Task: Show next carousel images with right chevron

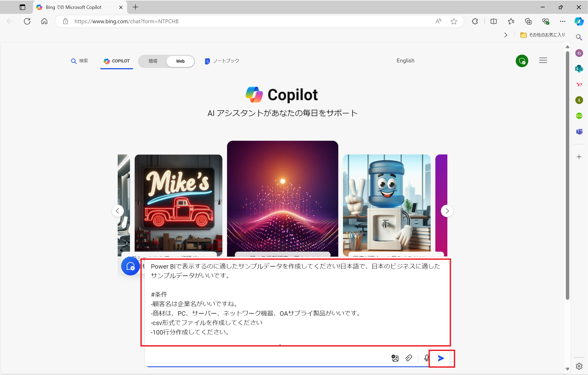Action: [x=447, y=211]
